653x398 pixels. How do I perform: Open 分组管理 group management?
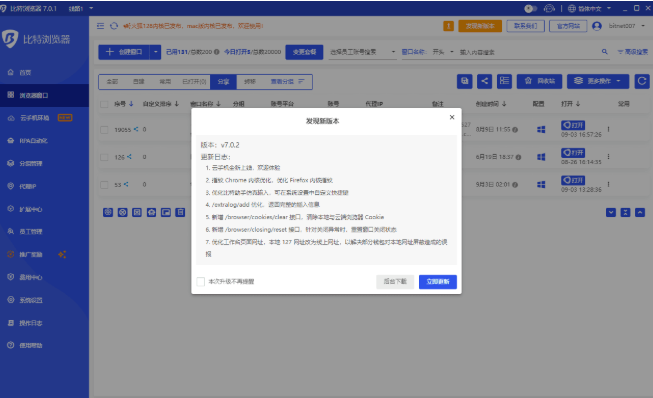[30, 163]
